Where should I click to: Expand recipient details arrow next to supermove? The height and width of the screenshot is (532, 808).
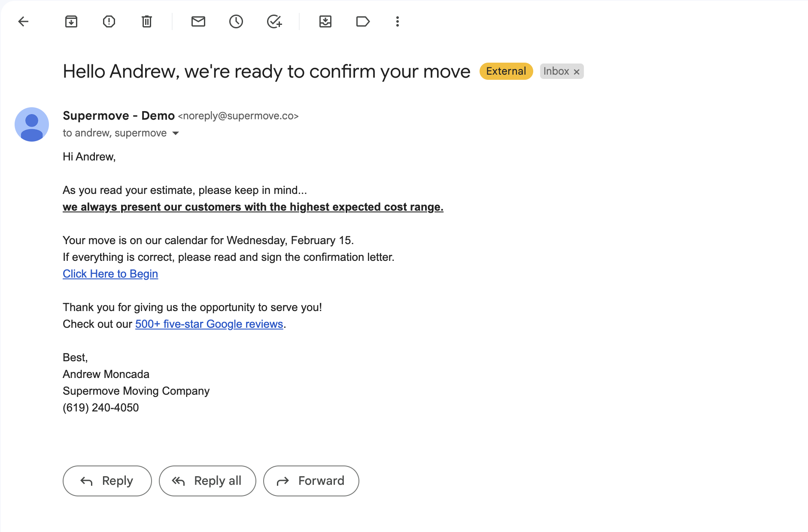(176, 133)
